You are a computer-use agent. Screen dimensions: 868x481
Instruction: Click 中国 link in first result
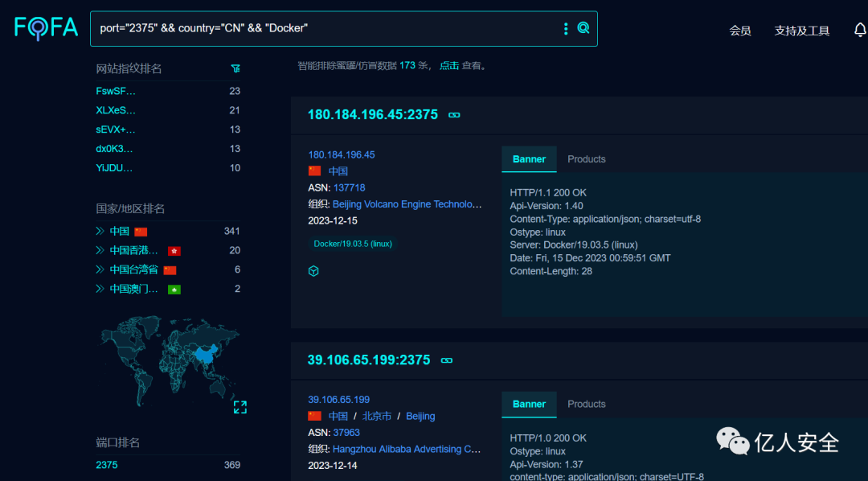[x=338, y=171]
